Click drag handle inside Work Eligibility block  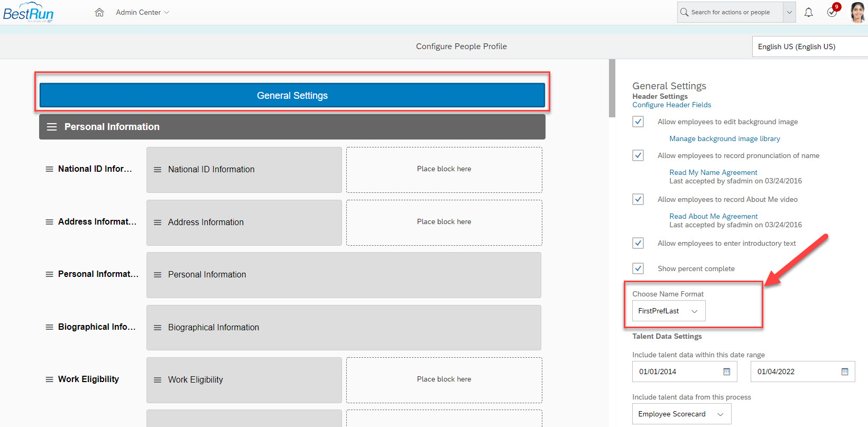(158, 380)
